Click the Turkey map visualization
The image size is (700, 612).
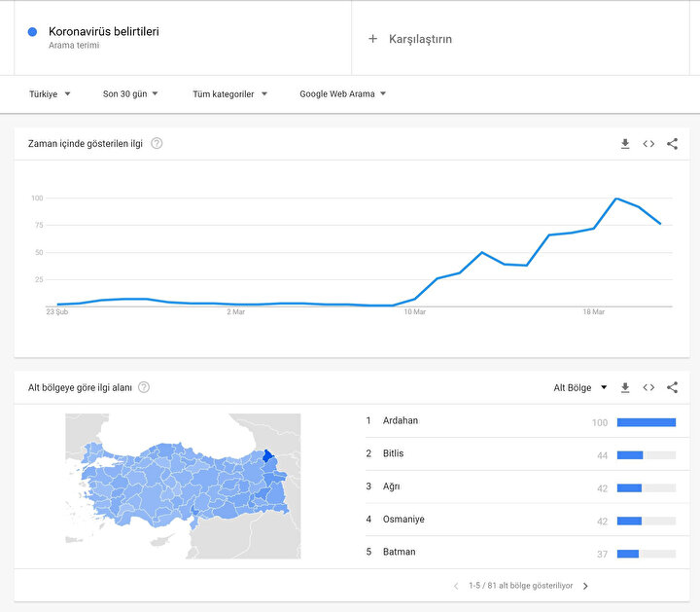coord(185,486)
